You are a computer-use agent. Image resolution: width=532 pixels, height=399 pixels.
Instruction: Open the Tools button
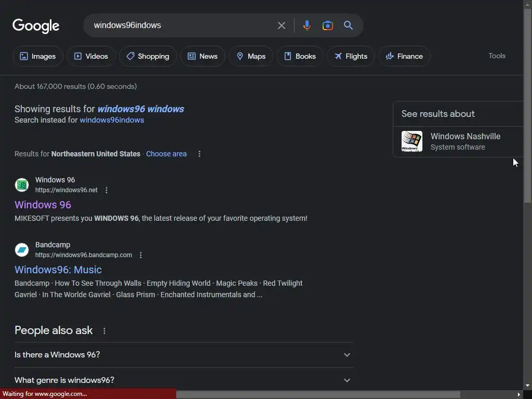pos(497,56)
